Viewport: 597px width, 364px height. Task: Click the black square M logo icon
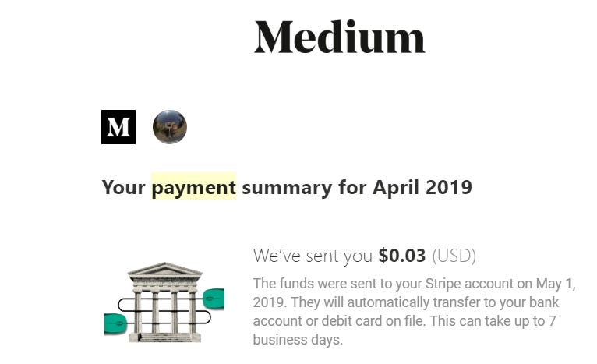[x=118, y=127]
